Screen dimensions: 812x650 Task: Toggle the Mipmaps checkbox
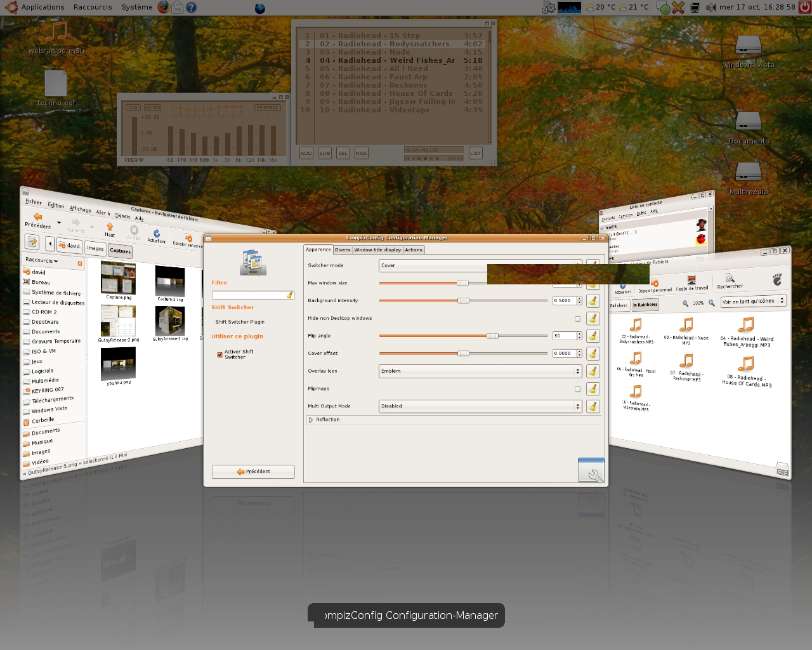click(577, 389)
